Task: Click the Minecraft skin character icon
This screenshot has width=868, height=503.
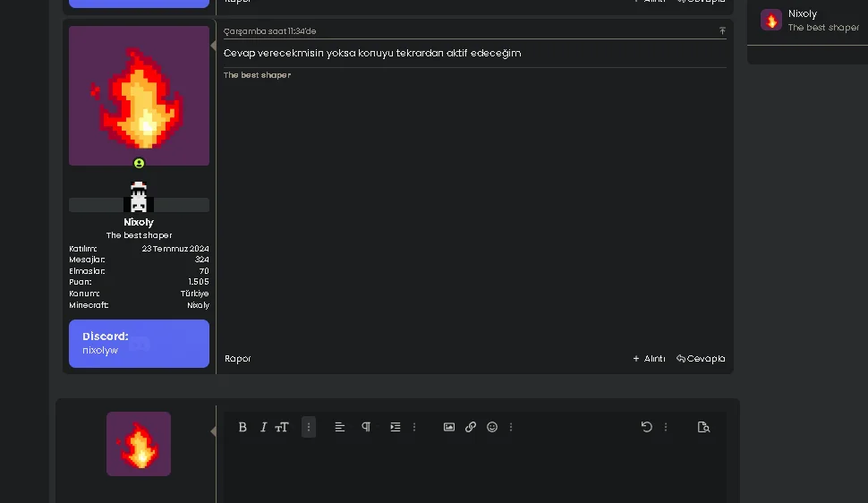Action: [139, 197]
